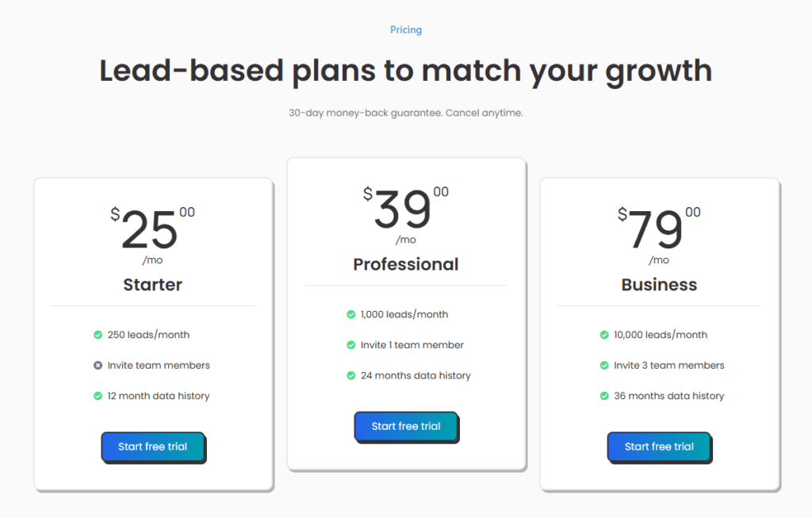Screen dimensions: 812x518
Task: Start free trial for Professional plan
Action: 406,426
